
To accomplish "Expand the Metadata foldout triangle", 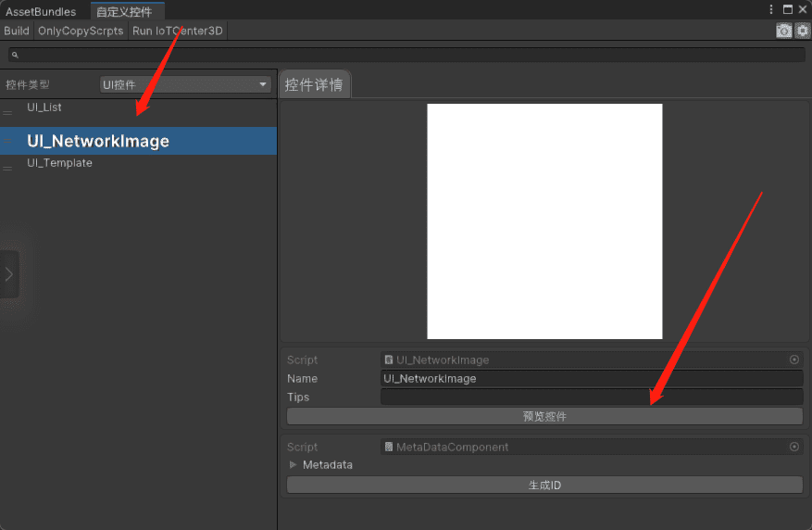I will 293,465.
